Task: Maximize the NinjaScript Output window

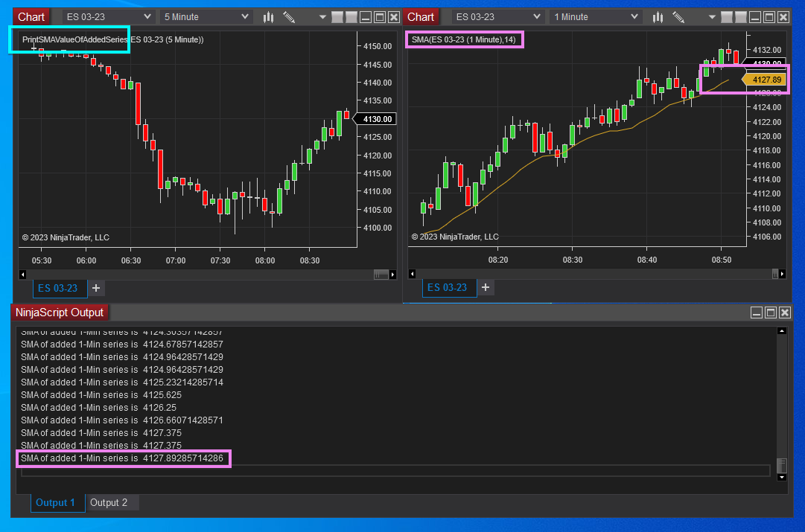Action: click(x=771, y=313)
